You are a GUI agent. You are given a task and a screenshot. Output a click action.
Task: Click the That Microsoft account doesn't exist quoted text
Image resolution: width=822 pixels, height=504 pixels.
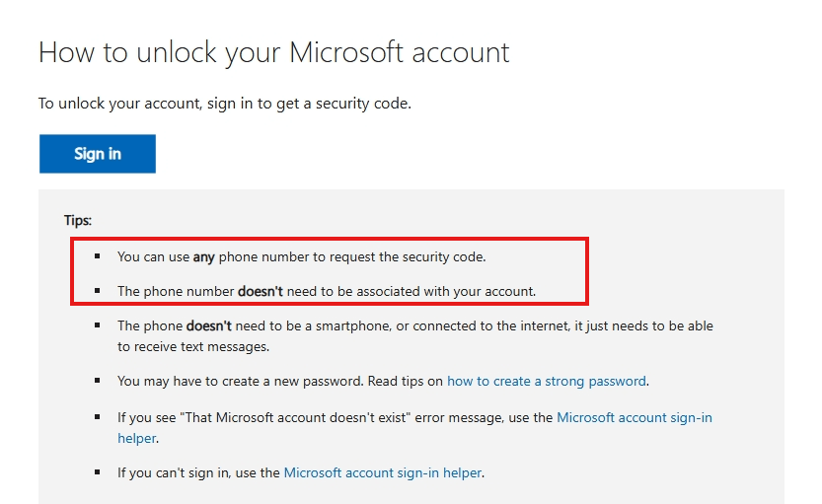coord(295,417)
